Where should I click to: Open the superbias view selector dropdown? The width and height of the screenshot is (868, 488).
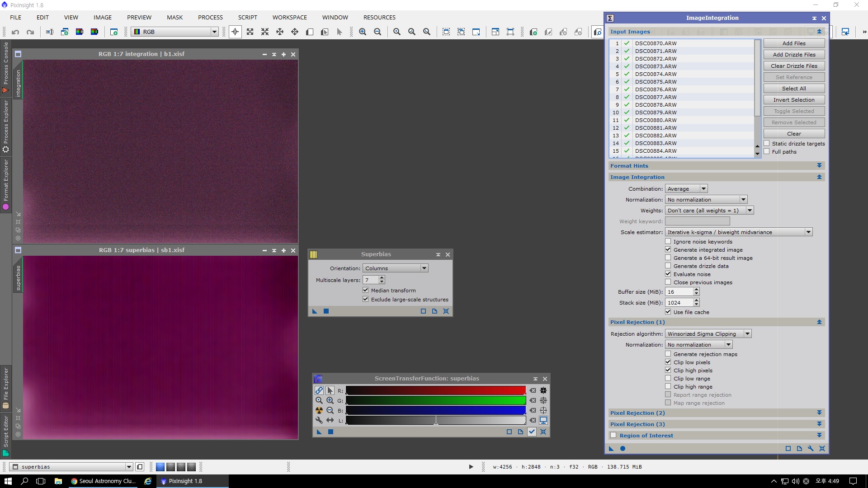71,467
